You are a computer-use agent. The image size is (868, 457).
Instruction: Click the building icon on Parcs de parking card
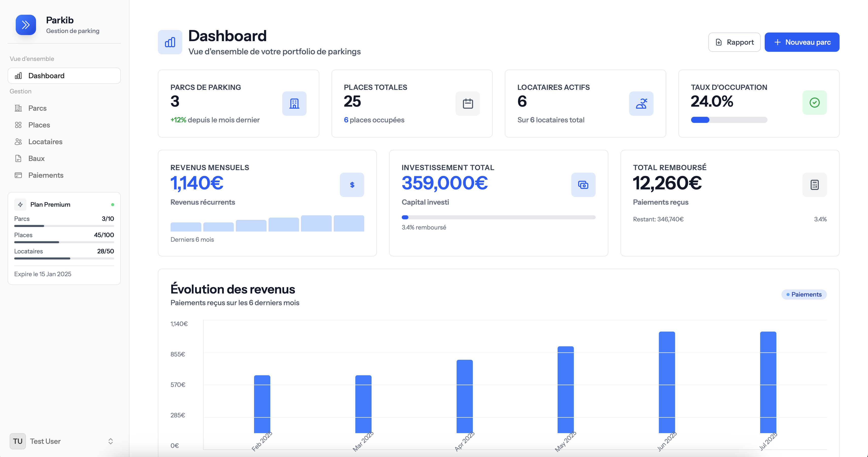coord(294,104)
